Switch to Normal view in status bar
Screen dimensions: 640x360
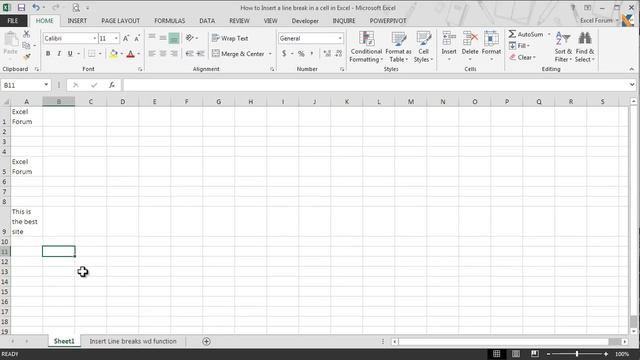pyautogui.click(x=496, y=354)
